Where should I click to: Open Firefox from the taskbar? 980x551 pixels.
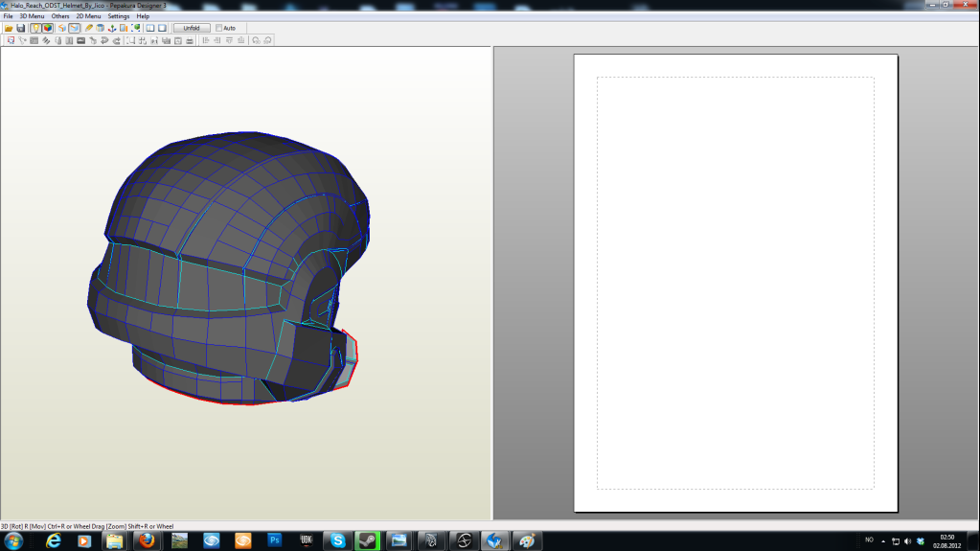coord(147,541)
